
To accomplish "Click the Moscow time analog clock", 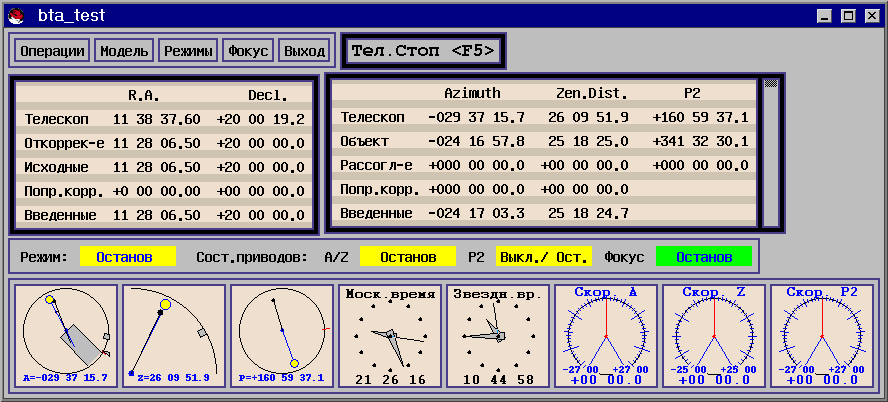I will coord(390,335).
